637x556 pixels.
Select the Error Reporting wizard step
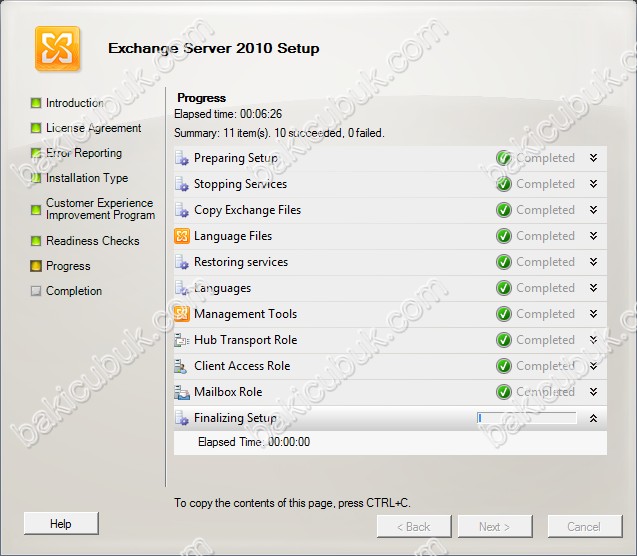(x=84, y=153)
